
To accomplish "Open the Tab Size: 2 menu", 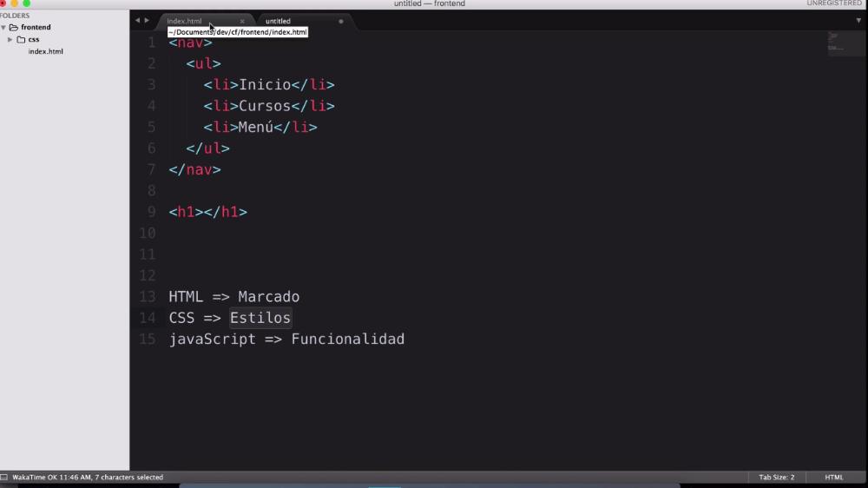I will tap(776, 477).
